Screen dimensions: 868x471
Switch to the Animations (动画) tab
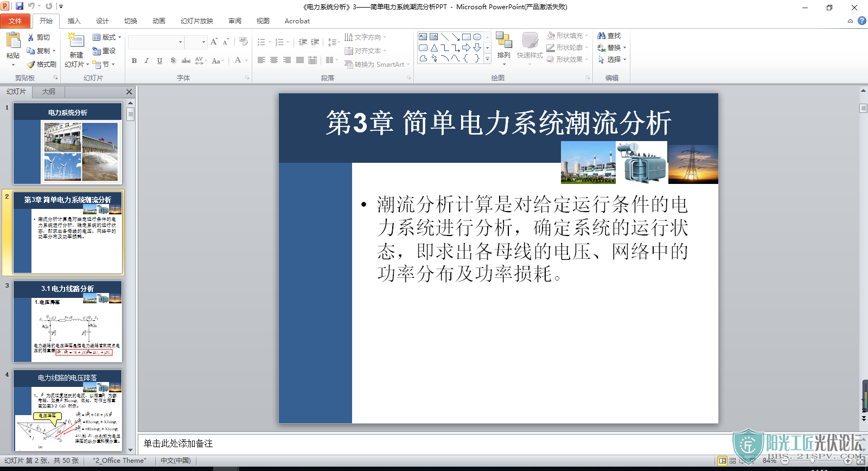(158, 21)
